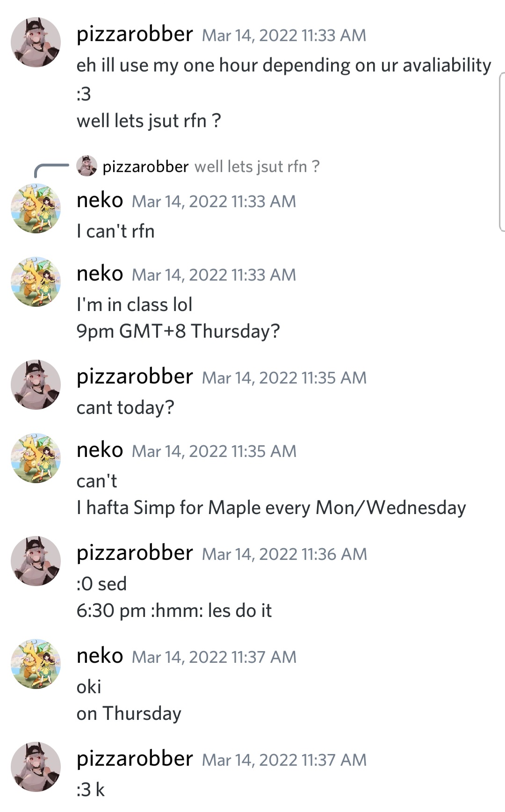Screen dimensions: 505x812
Task: Open neko's avatar beside the "oki" message
Action: [x=36, y=664]
